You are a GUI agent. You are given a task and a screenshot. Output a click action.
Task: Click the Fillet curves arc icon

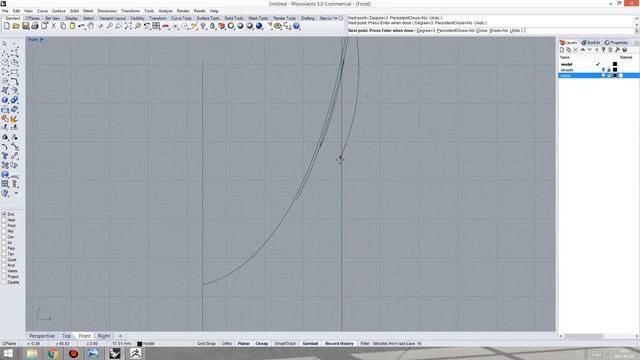click(x=5, y=147)
